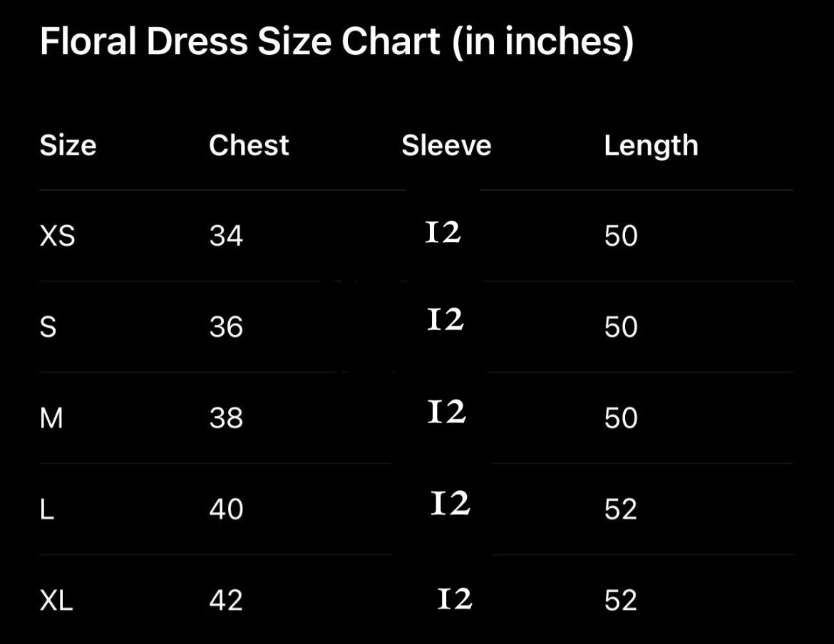Select the XL size row label
Viewport: 834px width, 644px height.
pyautogui.click(x=56, y=601)
